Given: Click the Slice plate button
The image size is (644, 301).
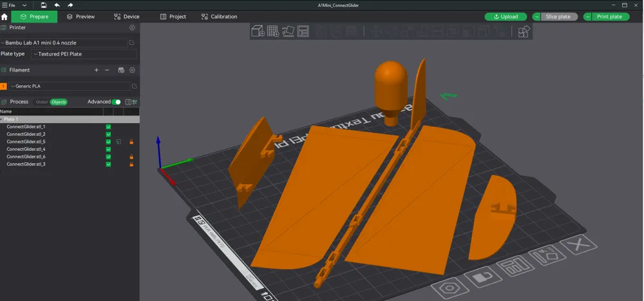Looking at the screenshot, I should [x=558, y=17].
